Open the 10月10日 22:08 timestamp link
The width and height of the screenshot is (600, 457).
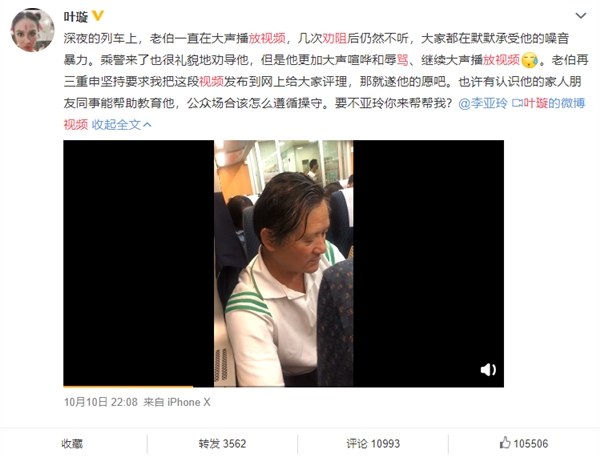[101, 402]
